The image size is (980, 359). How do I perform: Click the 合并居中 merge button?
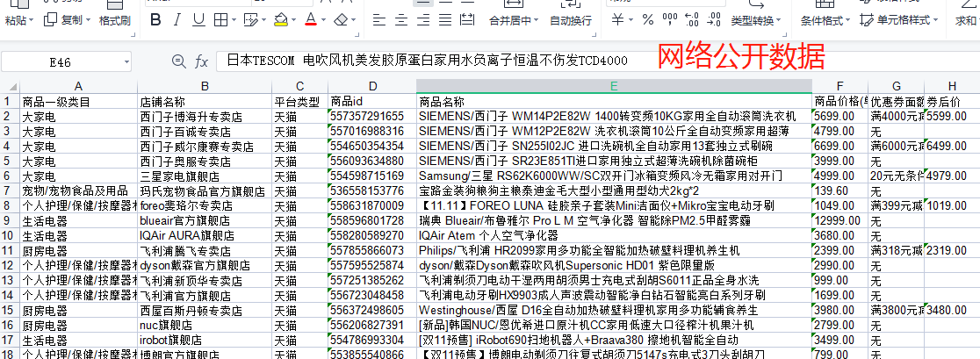[x=510, y=20]
